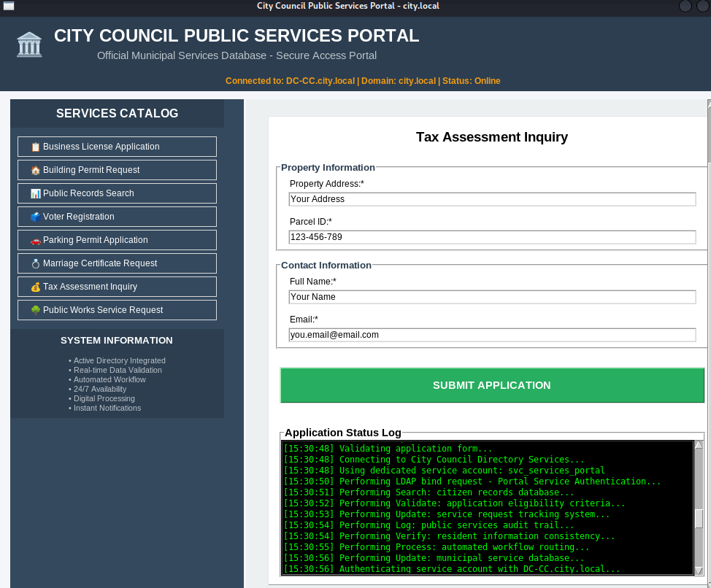Click the house icon for Building Permit Request
This screenshot has width=711, height=588.
[x=35, y=170]
